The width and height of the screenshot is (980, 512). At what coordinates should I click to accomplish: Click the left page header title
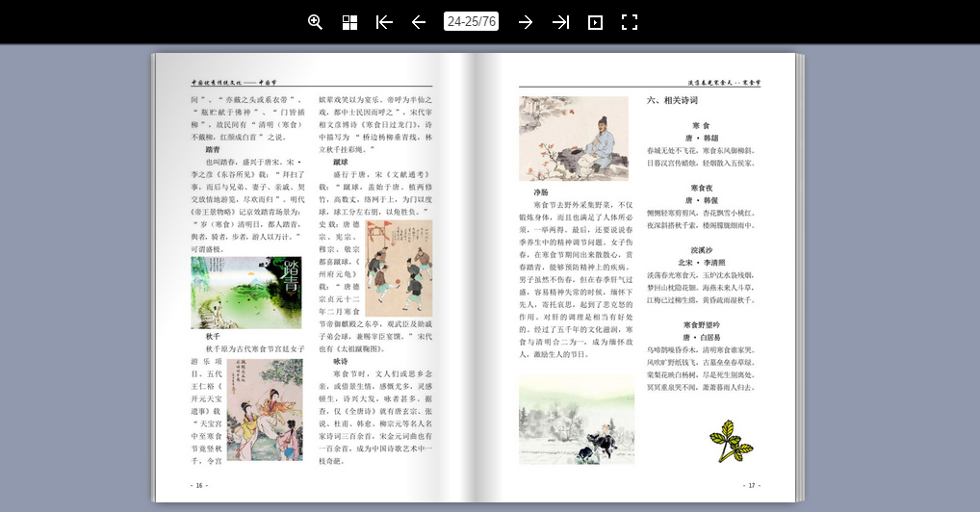(x=234, y=83)
